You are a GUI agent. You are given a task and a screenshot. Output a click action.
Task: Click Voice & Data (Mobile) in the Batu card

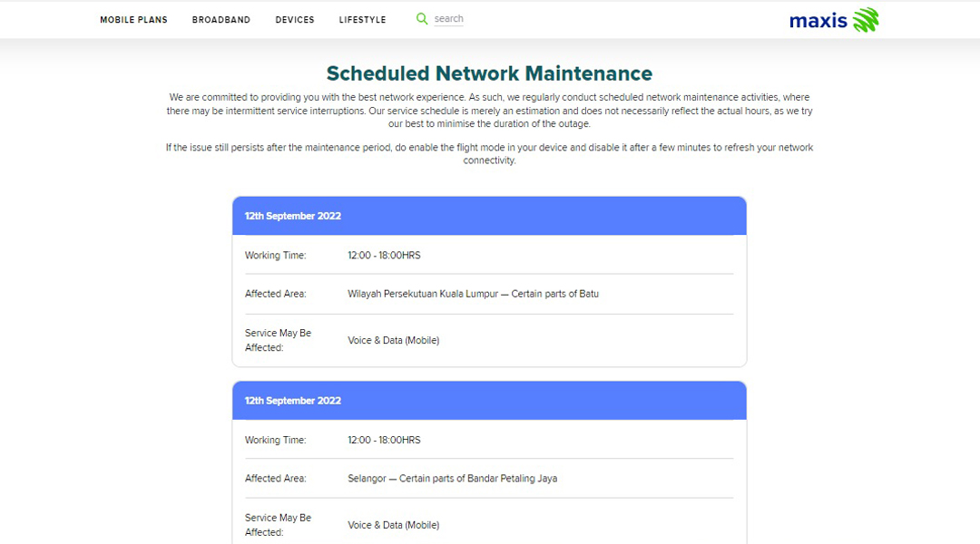click(x=394, y=340)
